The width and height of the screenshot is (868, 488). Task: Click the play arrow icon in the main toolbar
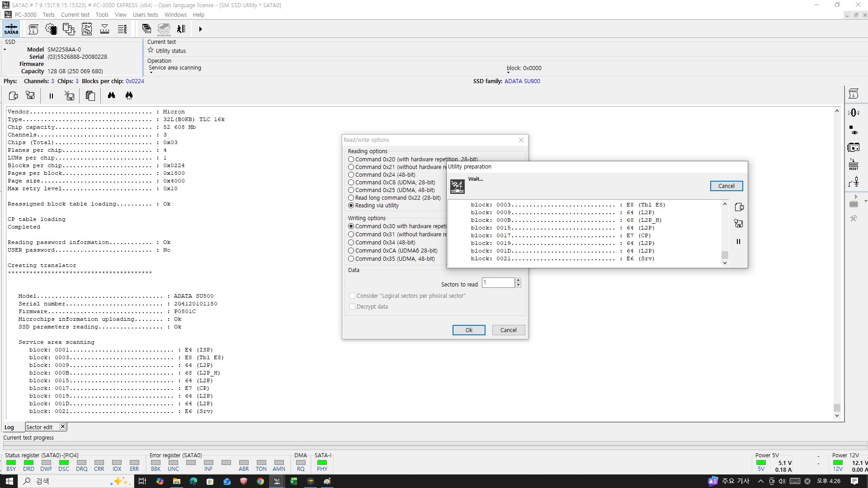point(200,29)
